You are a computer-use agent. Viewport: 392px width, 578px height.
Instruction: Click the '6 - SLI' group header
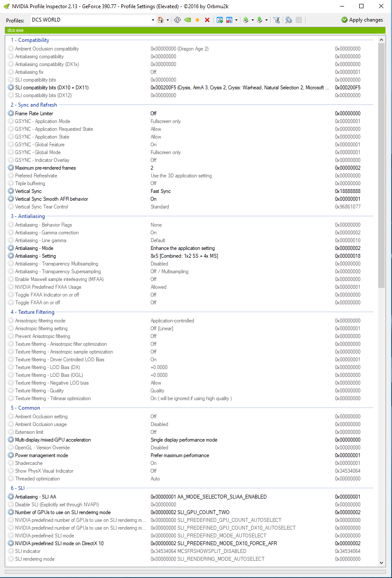(18, 488)
